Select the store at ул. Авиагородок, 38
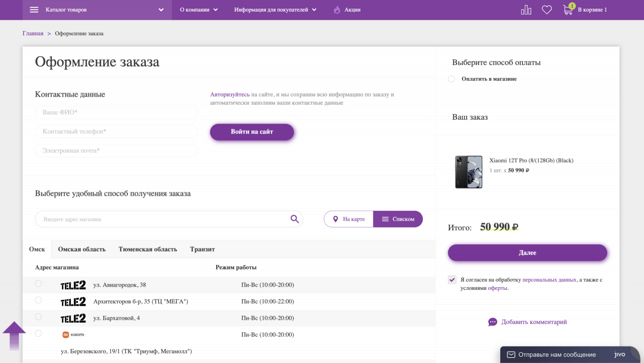Screen dimensions: 644x363 (38, 284)
